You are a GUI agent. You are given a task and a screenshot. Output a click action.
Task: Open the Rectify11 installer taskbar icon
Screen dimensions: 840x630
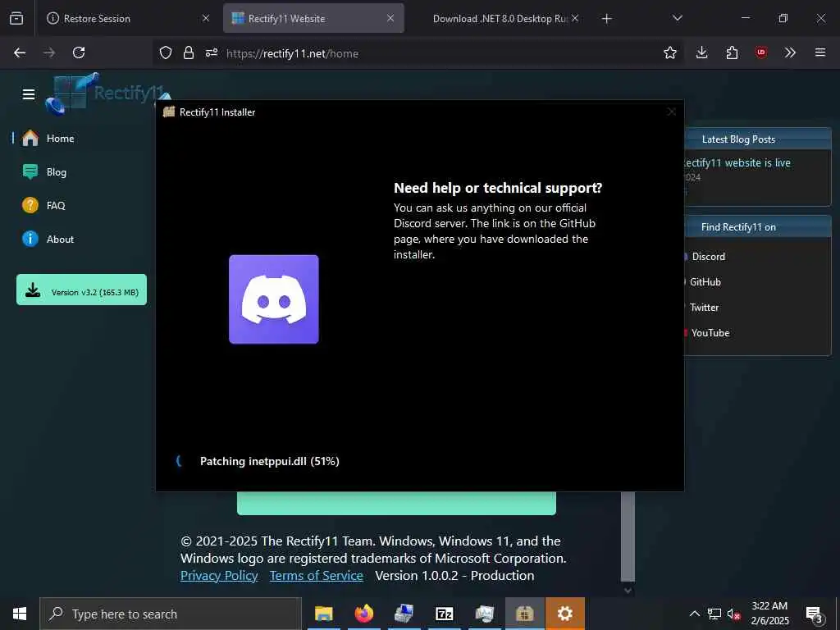(524, 614)
